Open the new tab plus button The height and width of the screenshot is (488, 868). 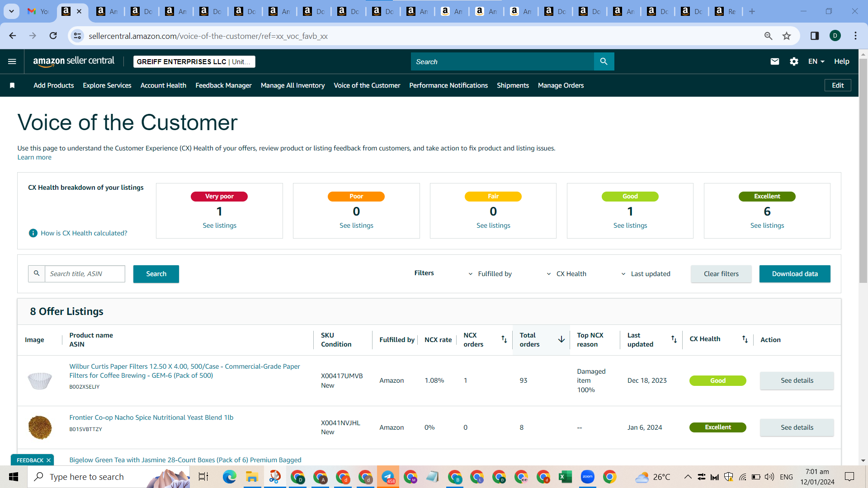tap(752, 11)
